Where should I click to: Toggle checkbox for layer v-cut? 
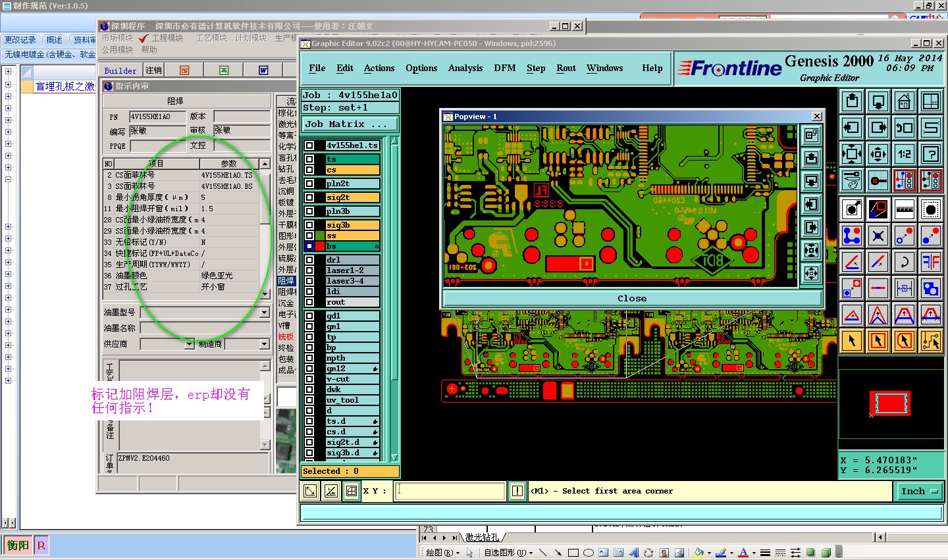(309, 379)
